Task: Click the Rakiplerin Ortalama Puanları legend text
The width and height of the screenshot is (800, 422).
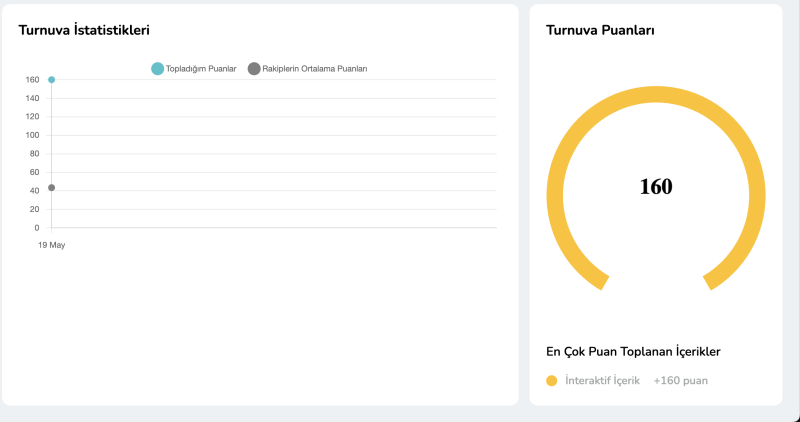Action: click(x=315, y=69)
